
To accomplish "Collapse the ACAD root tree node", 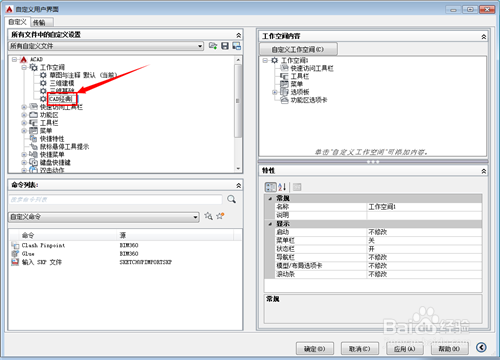I will 14,60.
